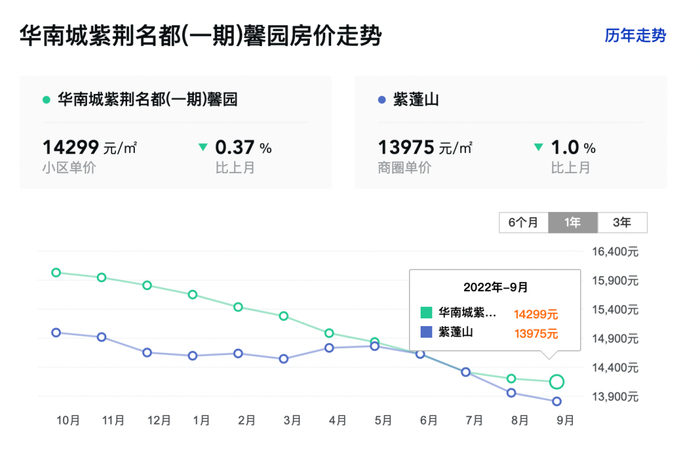The image size is (700, 452).
Task: Click 14299元 value in tooltip
Action: 536,314
